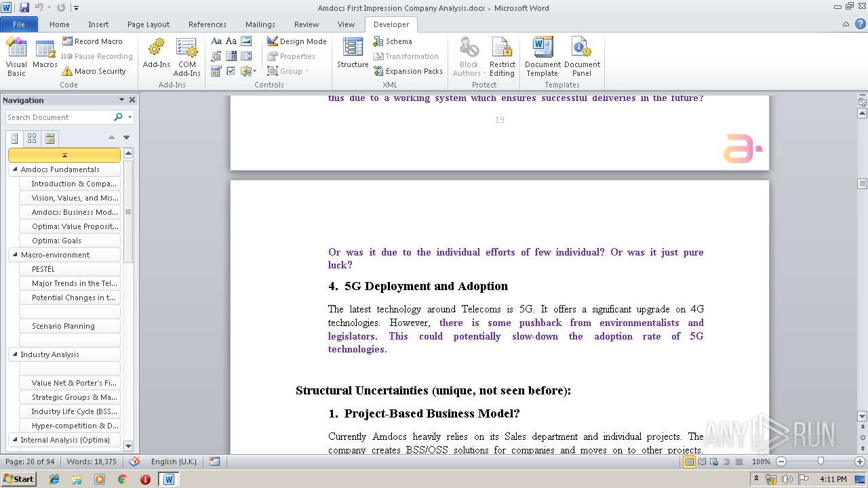Viewport: 868px width, 488px height.
Task: Minimize the ribbon with the caret
Action: pyautogui.click(x=846, y=24)
